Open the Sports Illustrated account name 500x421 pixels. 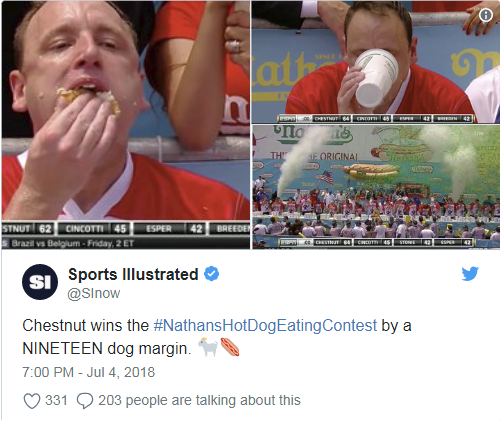pyautogui.click(x=133, y=275)
